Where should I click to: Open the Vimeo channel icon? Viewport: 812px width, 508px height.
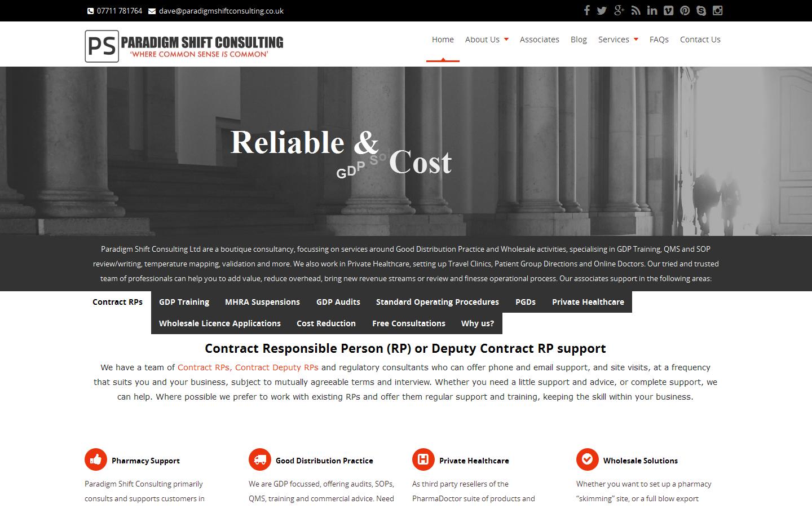[668, 10]
